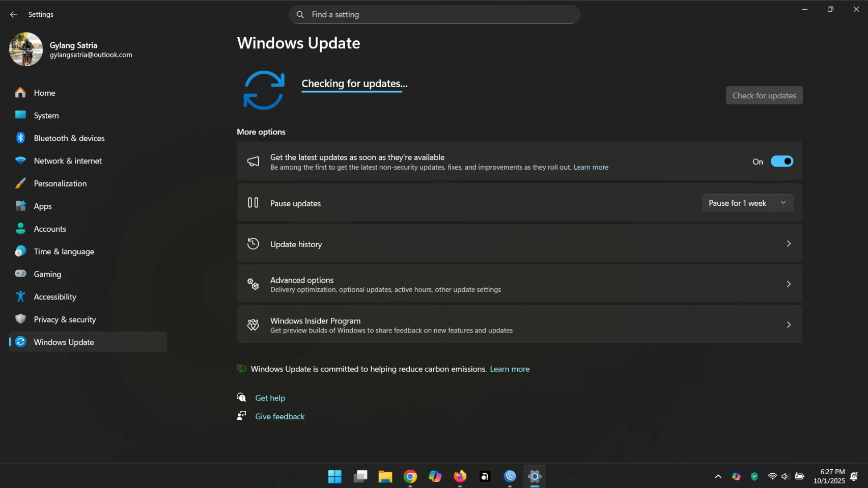Click the Check for updates button
This screenshot has width=868, height=488.
coord(764,96)
